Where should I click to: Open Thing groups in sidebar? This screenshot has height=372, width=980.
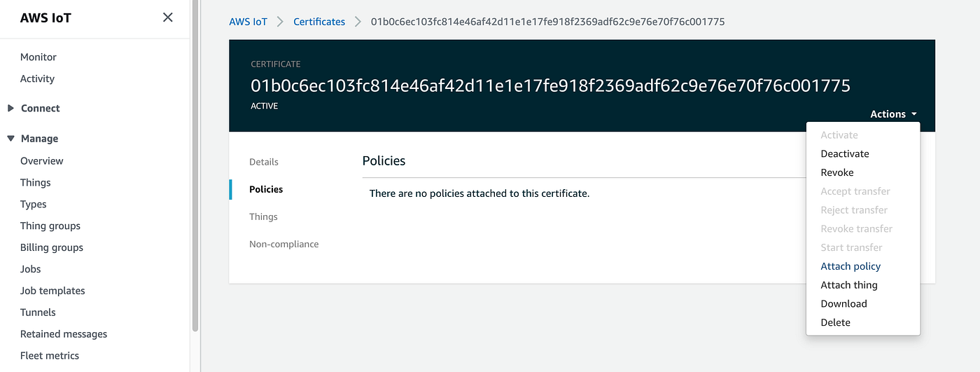50,226
